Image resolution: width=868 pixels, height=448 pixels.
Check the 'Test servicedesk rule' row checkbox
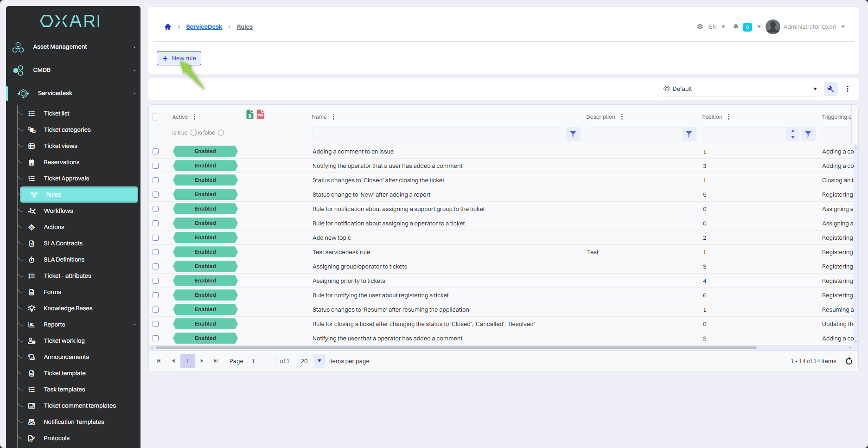pyautogui.click(x=156, y=252)
